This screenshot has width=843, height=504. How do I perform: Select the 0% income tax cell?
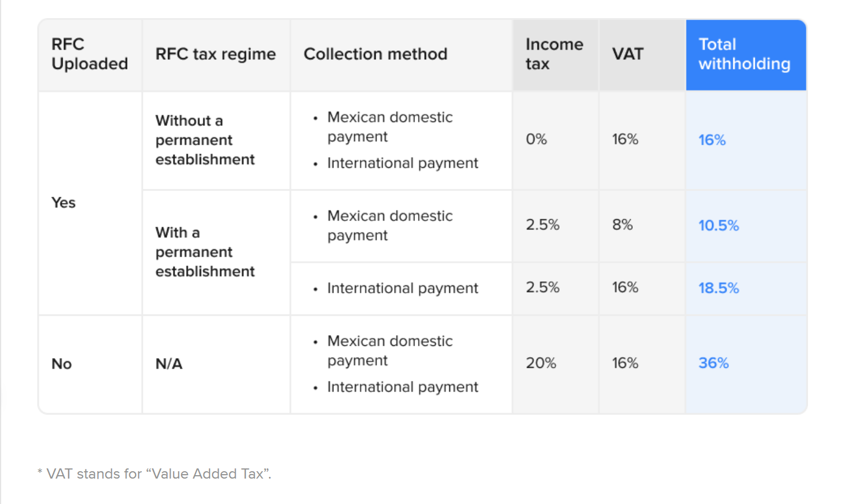coord(536,140)
